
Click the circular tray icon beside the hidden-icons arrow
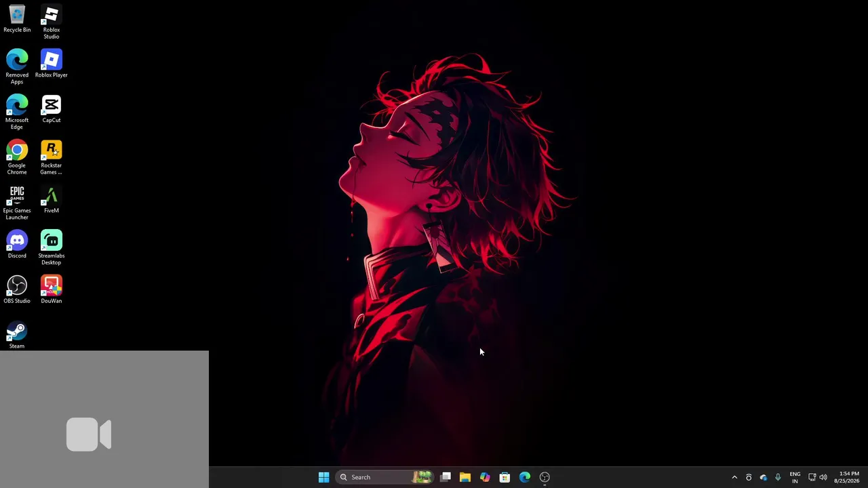click(749, 477)
